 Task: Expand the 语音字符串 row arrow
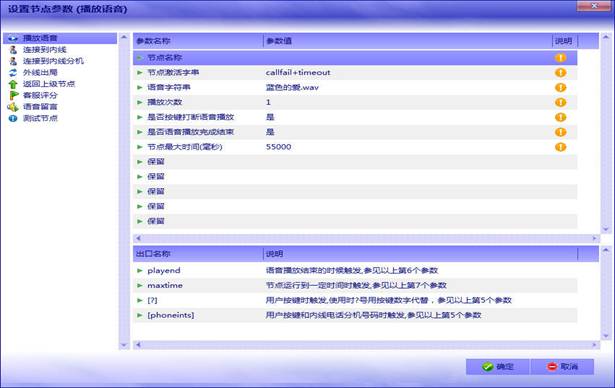[x=140, y=87]
